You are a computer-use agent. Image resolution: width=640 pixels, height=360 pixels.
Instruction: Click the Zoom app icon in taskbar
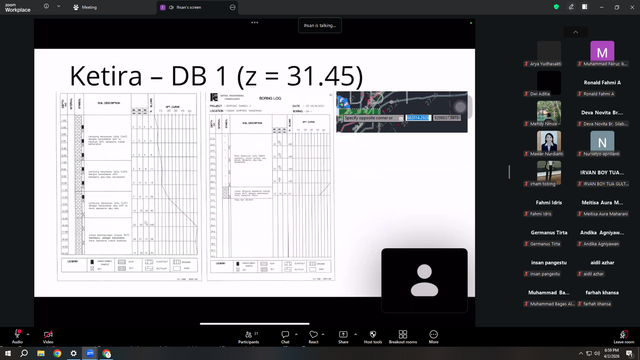point(90,353)
